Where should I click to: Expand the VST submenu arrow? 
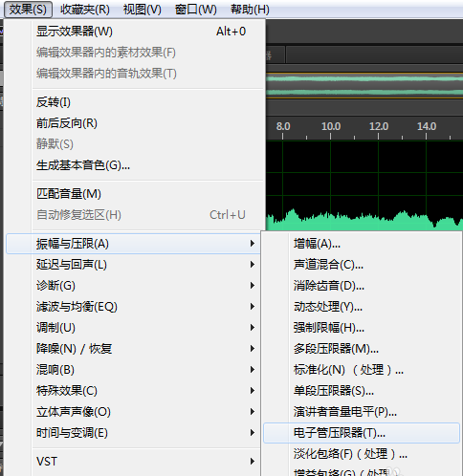[x=253, y=462]
